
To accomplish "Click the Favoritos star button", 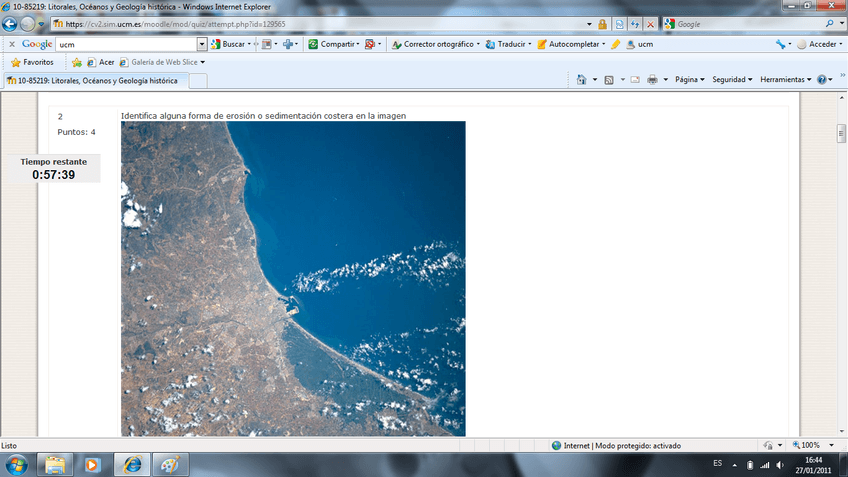I will click(x=32, y=62).
